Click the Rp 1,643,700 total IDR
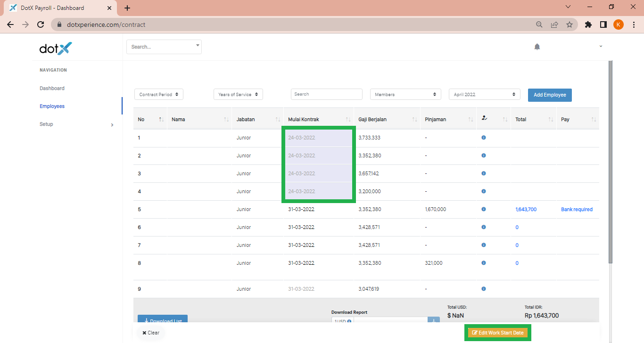Image resolution: width=644 pixels, height=343 pixels. (x=541, y=315)
